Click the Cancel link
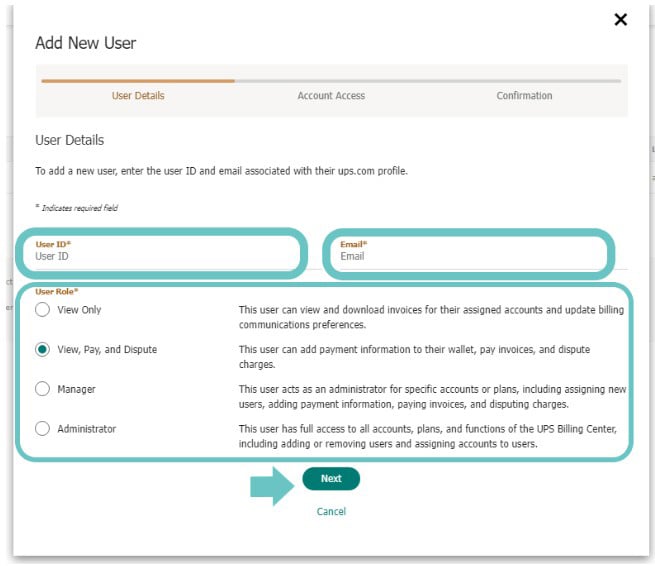Screen dimensions: 655x566 coord(331,511)
